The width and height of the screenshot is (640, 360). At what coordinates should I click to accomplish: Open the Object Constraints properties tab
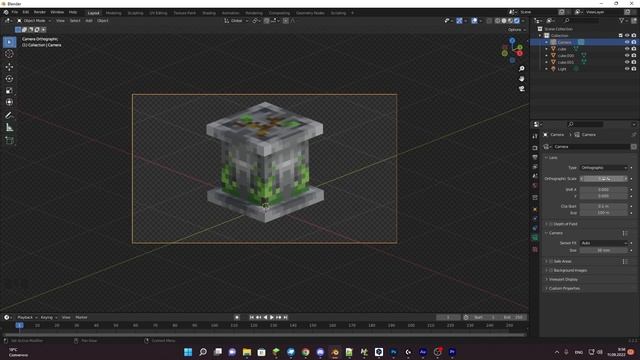535,228
